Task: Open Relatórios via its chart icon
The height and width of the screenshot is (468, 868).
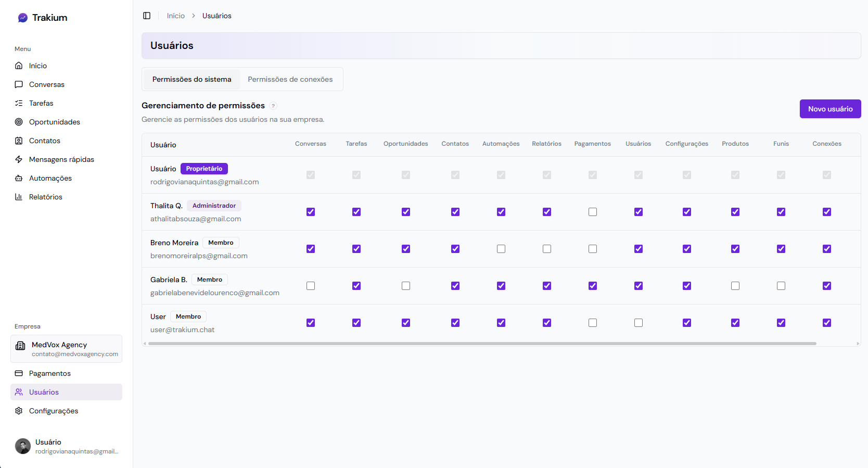Action: [19, 197]
